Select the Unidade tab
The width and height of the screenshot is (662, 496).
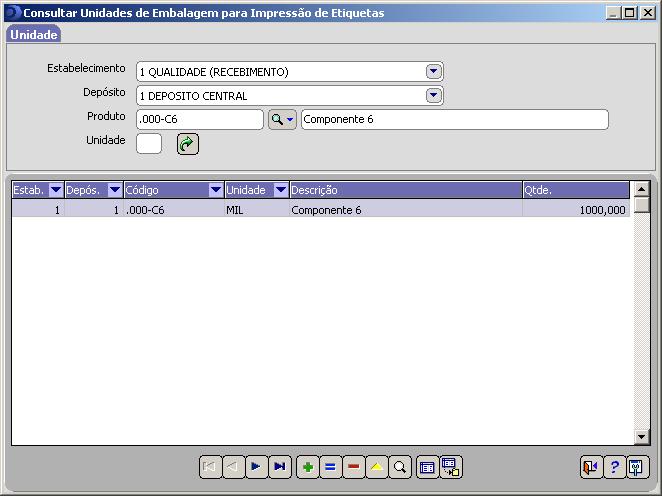coord(34,35)
